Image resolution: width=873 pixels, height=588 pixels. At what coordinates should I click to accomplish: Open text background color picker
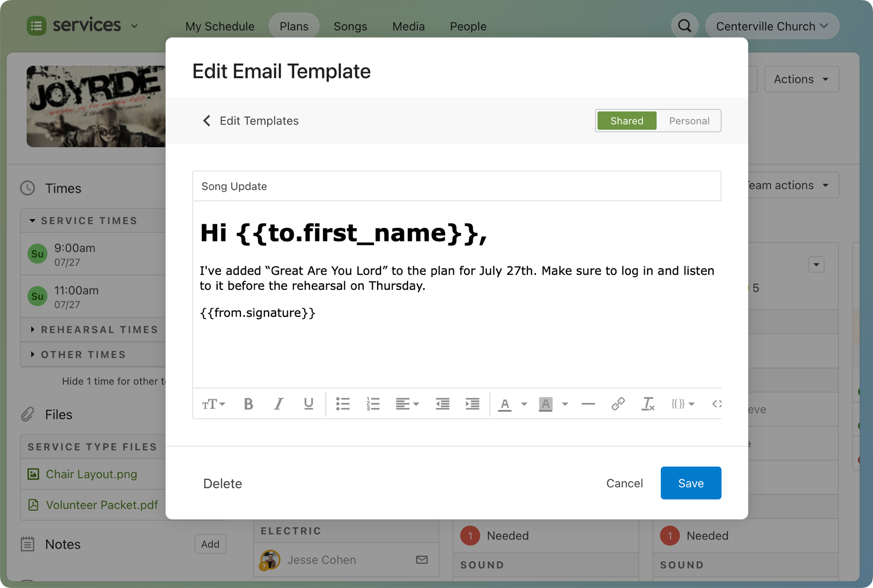pyautogui.click(x=565, y=404)
